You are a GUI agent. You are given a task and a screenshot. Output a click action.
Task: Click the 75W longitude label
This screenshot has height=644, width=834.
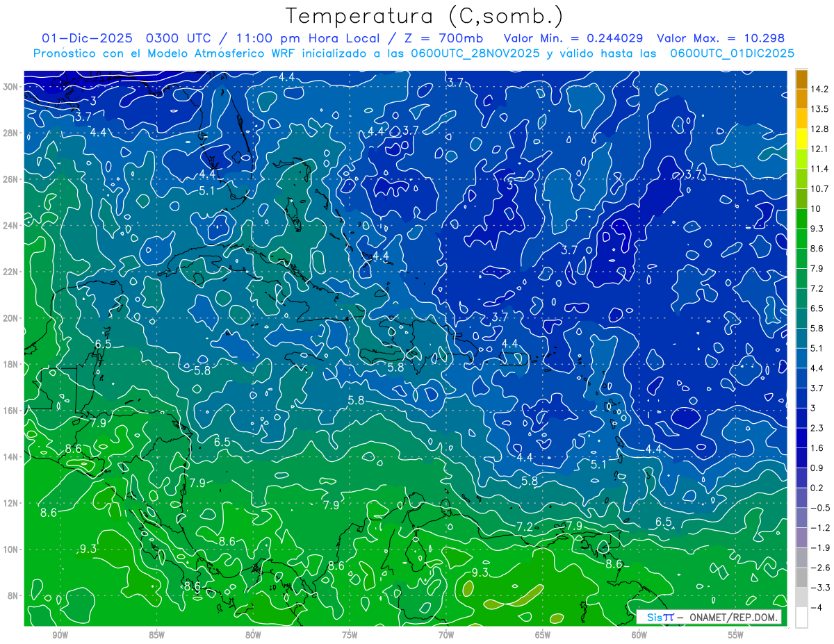point(350,635)
